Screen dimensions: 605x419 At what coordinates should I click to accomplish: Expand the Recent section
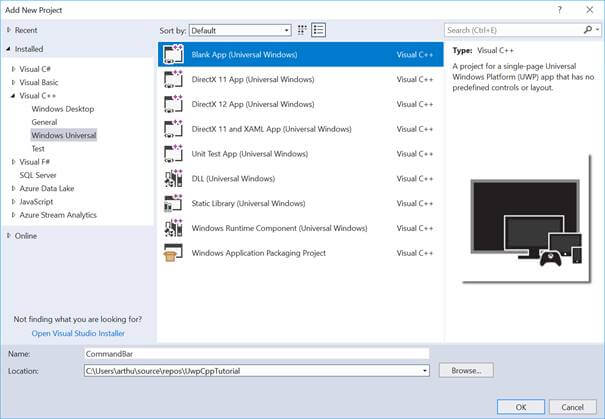pyautogui.click(x=9, y=30)
